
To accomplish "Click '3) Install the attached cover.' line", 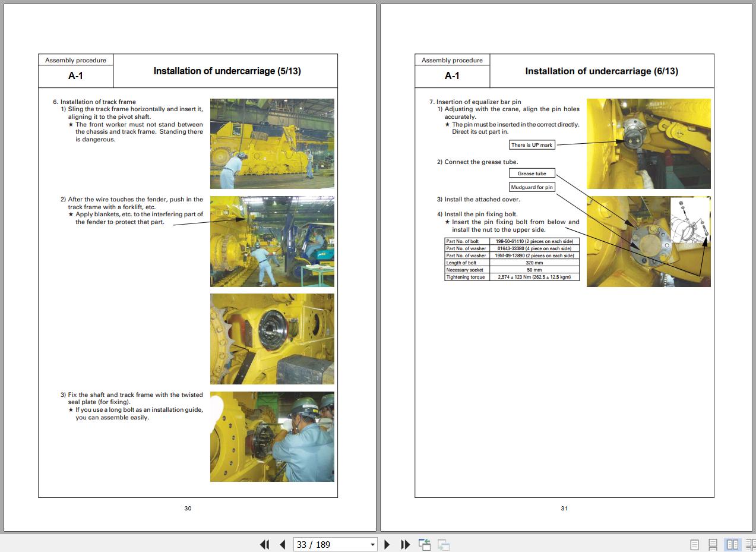I will coord(479,199).
